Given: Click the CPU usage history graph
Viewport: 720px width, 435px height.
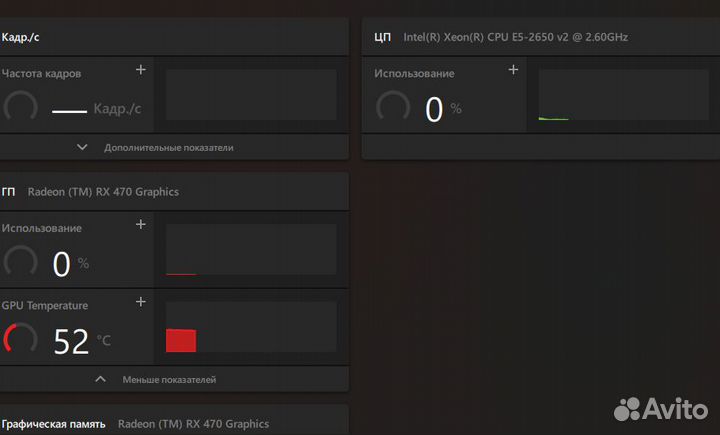Looking at the screenshot, I should pos(623,95).
